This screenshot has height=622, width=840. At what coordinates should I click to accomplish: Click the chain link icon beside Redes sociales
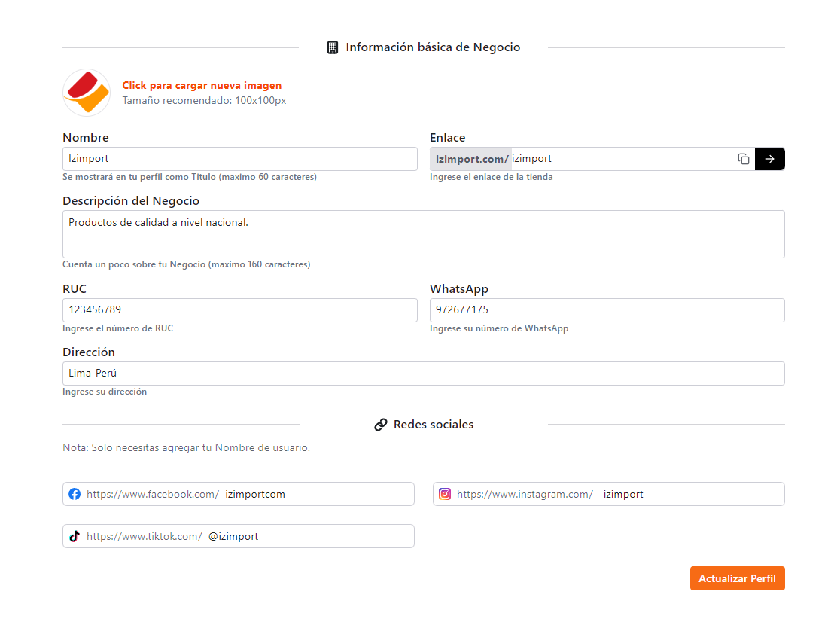tap(381, 425)
